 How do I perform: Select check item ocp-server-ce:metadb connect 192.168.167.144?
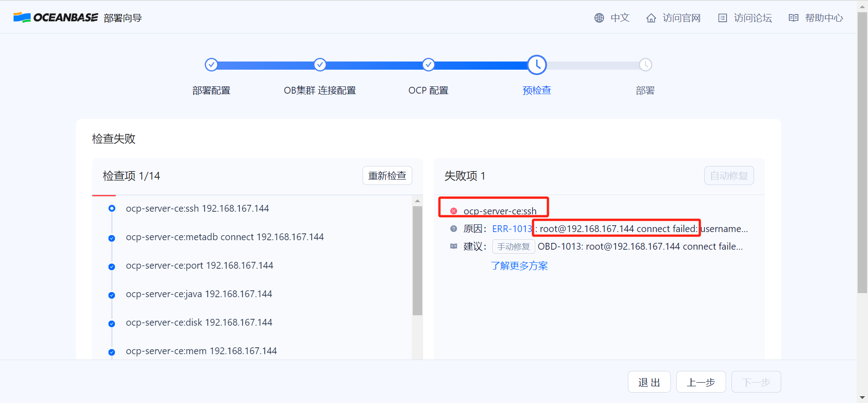coord(225,237)
